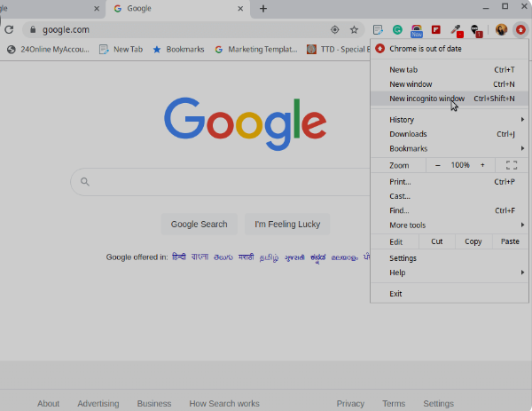Open the New Tab bookmark
The height and width of the screenshot is (411, 532).
pos(121,50)
